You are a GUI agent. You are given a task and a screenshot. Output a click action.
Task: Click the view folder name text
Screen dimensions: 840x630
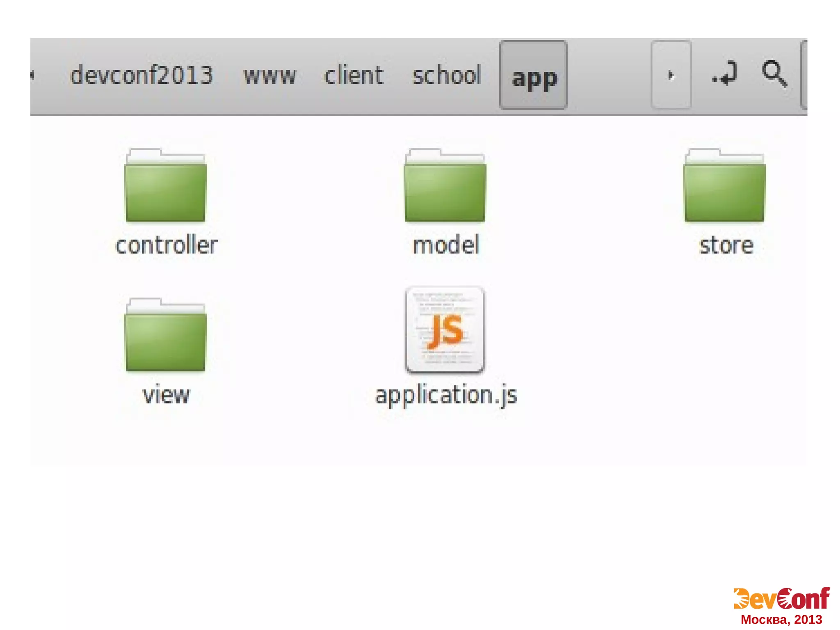[166, 395]
